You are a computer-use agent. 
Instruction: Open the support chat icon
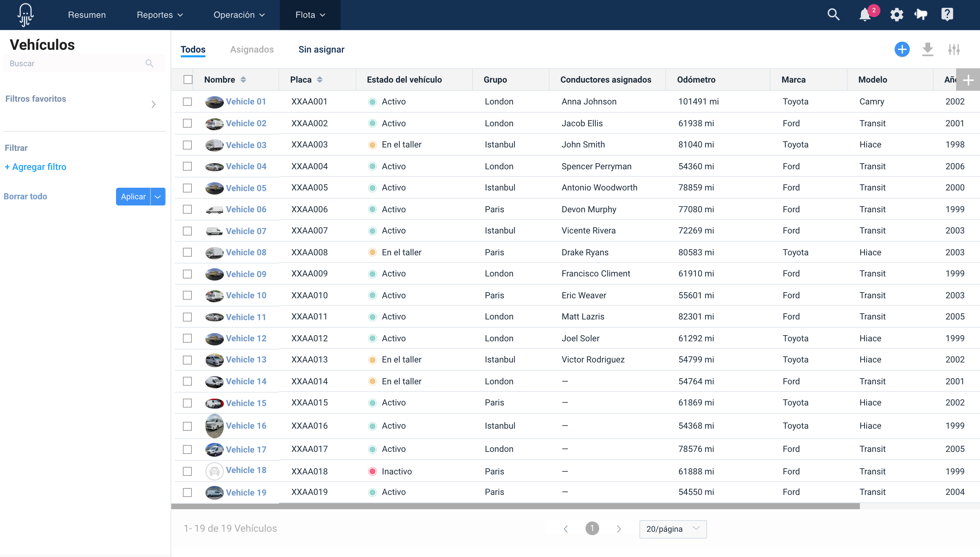coord(921,15)
